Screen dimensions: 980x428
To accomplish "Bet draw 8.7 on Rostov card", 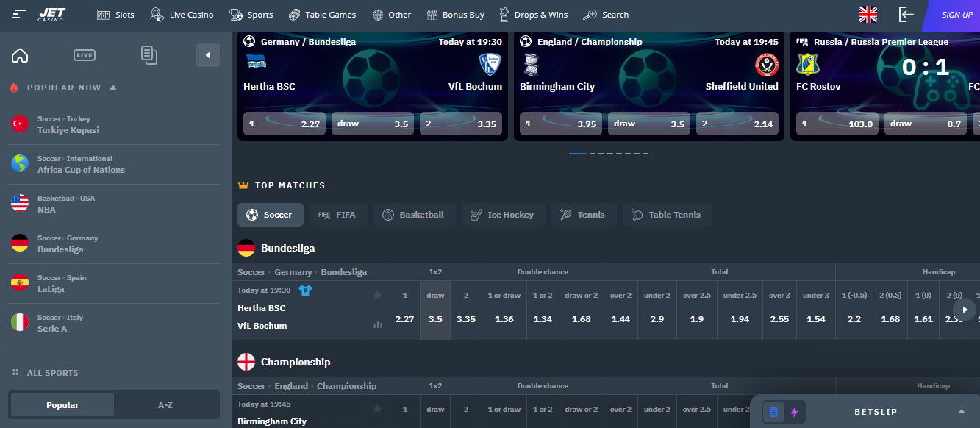I will 926,124.
